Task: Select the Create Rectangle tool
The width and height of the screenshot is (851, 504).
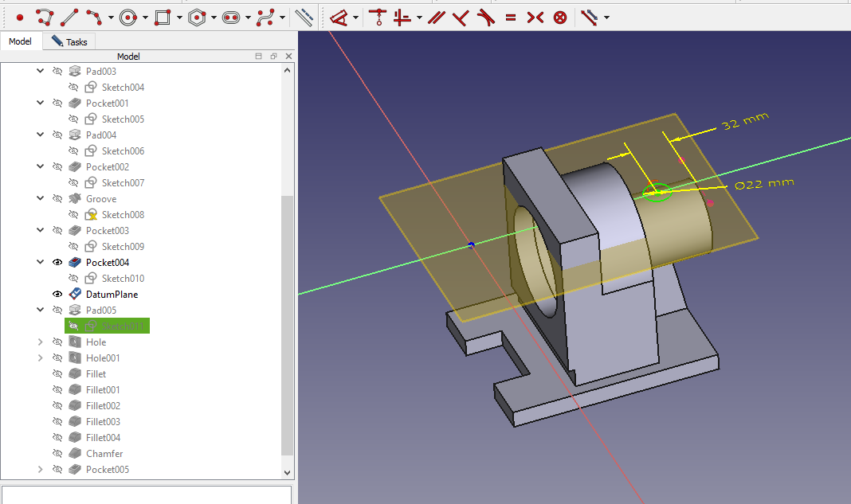Action: pyautogui.click(x=163, y=17)
